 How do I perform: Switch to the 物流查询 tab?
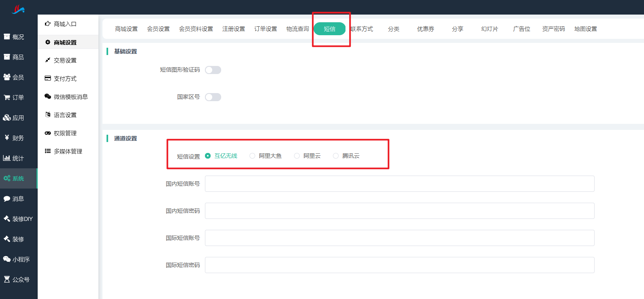pos(298,29)
